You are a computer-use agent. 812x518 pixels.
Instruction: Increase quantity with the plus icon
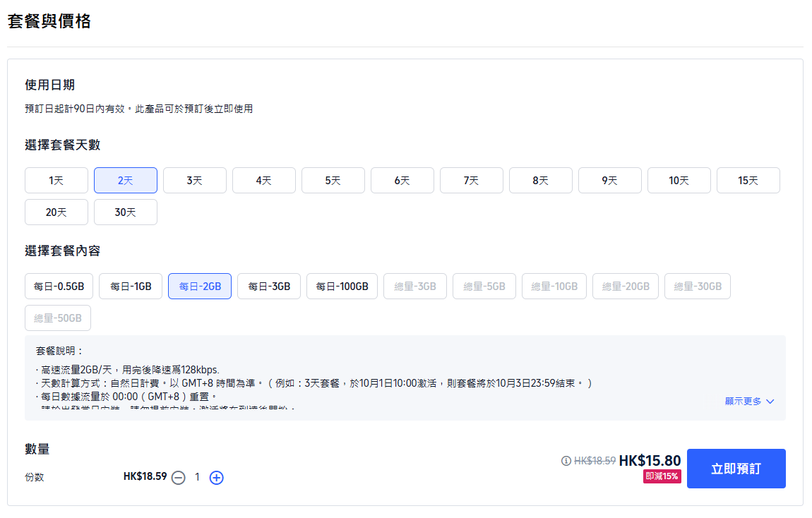point(217,478)
